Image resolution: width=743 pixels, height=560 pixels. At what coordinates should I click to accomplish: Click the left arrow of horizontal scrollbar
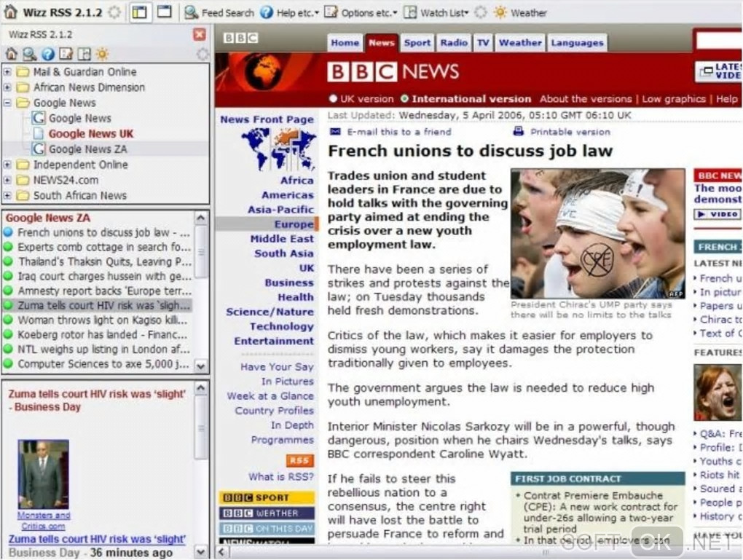point(223,551)
